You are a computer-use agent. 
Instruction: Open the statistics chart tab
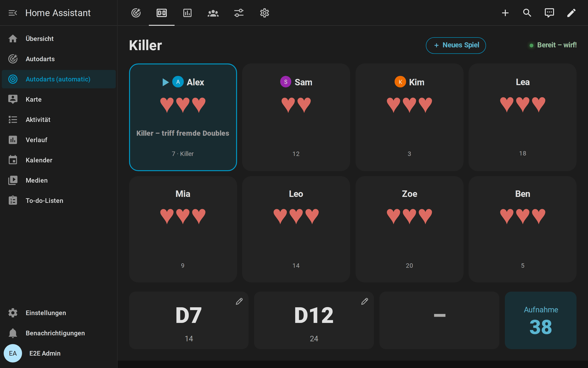tap(187, 13)
